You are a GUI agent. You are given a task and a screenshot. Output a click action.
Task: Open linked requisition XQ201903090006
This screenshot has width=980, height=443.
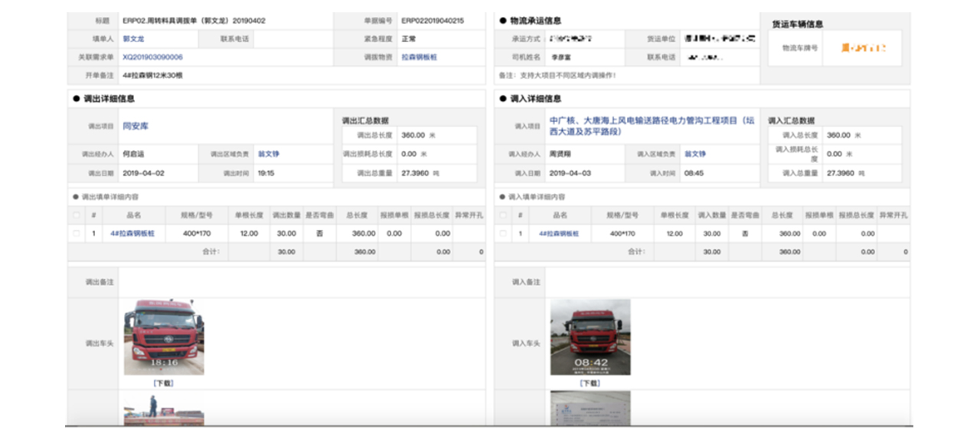point(152,57)
